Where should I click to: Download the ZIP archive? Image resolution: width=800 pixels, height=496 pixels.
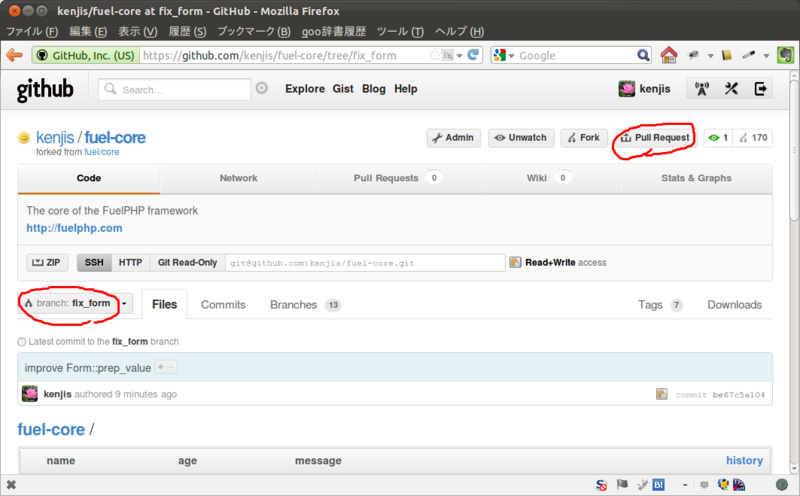pyautogui.click(x=46, y=262)
